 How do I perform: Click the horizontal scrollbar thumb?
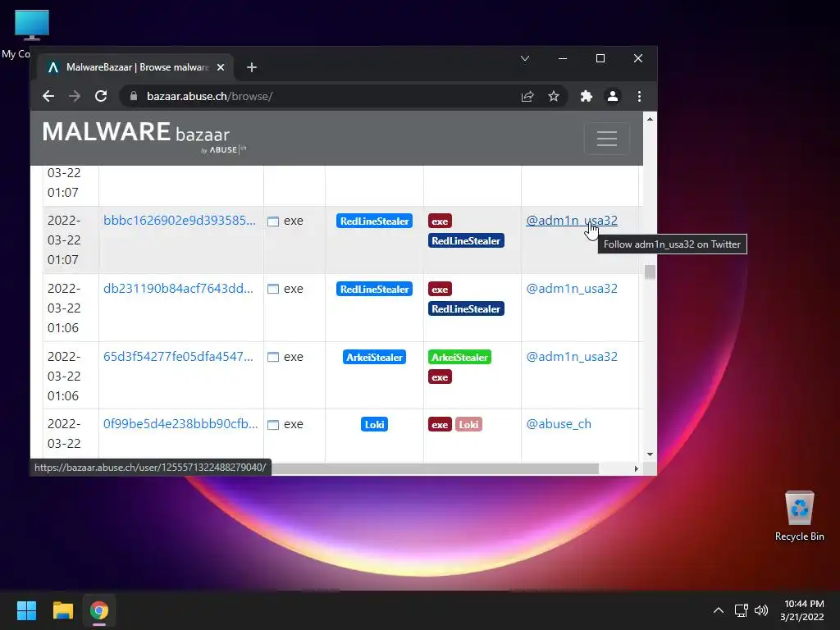pyautogui.click(x=435, y=468)
